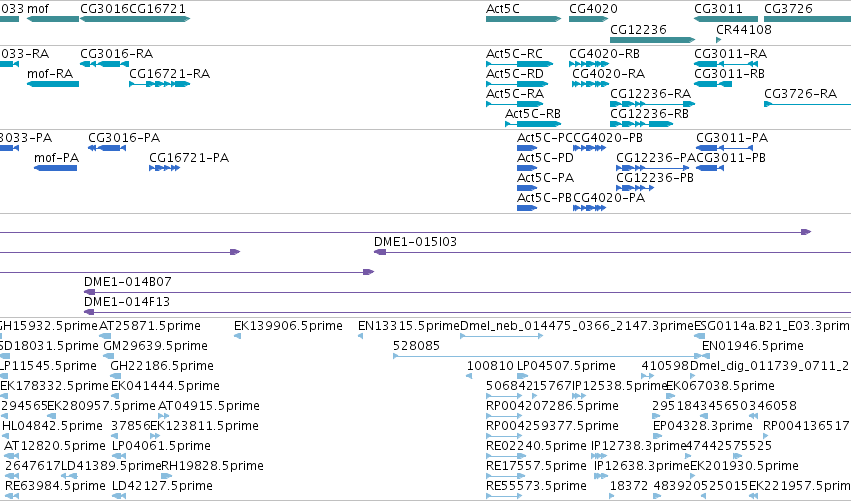Screen dimensions: 851x501
Task: Click the EK201930.5prime EST label
Action: pyautogui.click(x=744, y=466)
